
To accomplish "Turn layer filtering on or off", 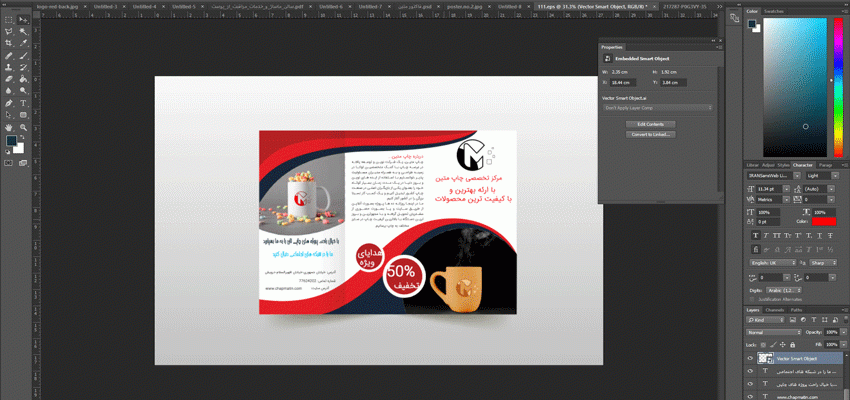I will pyautogui.click(x=846, y=320).
